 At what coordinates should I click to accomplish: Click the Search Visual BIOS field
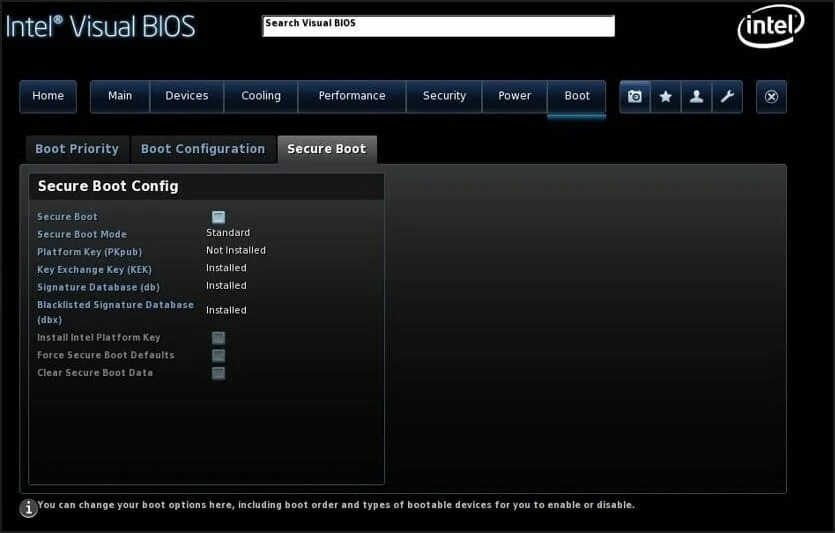coord(438,25)
